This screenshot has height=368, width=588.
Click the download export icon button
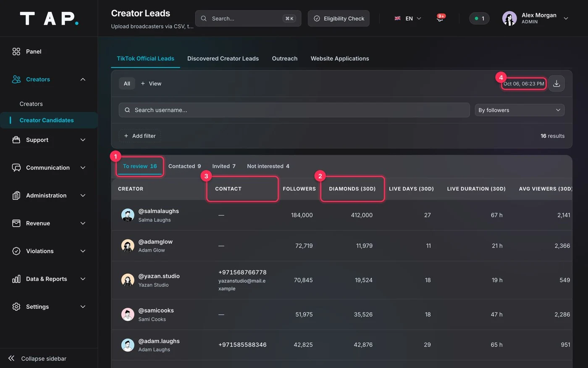[x=556, y=83]
